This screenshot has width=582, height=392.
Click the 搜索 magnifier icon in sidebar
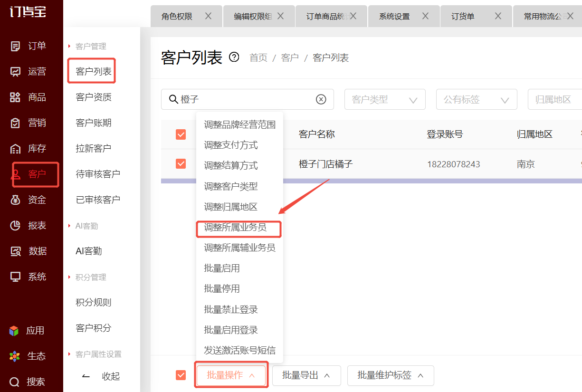15,382
